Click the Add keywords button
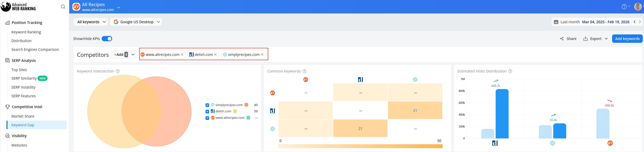 pos(627,39)
